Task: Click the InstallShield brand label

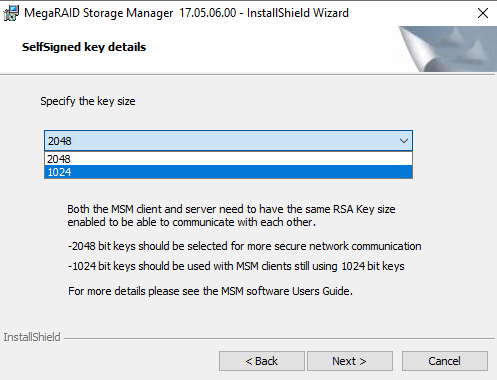Action: tap(32, 337)
